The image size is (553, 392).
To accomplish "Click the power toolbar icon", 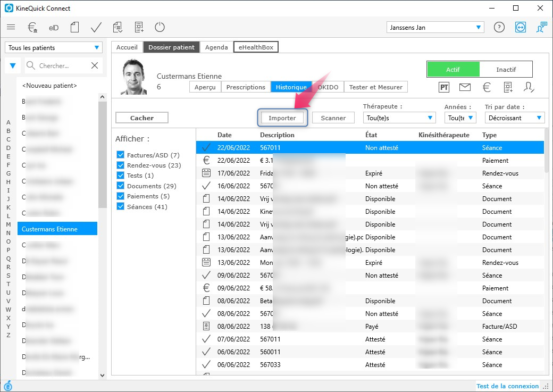I will 160,27.
